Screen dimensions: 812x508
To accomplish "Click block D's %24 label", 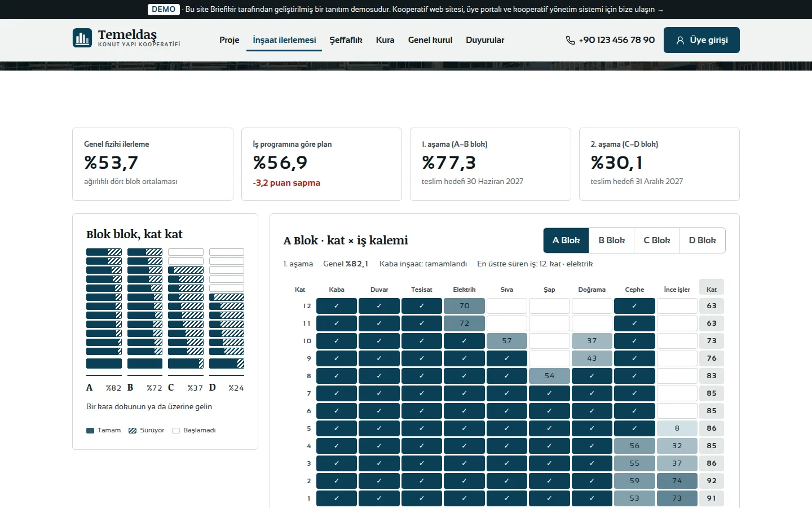I will [x=236, y=388].
